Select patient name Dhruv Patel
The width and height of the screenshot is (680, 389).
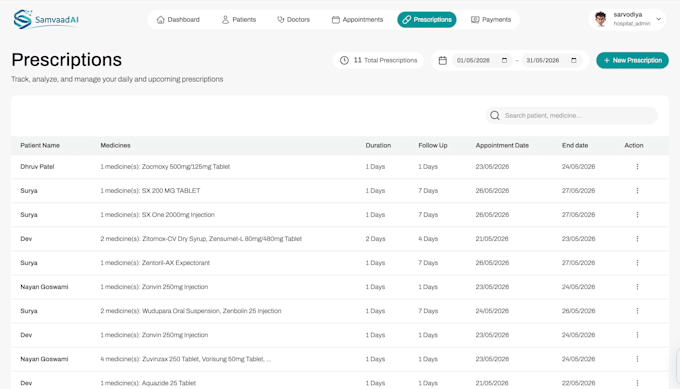point(37,167)
